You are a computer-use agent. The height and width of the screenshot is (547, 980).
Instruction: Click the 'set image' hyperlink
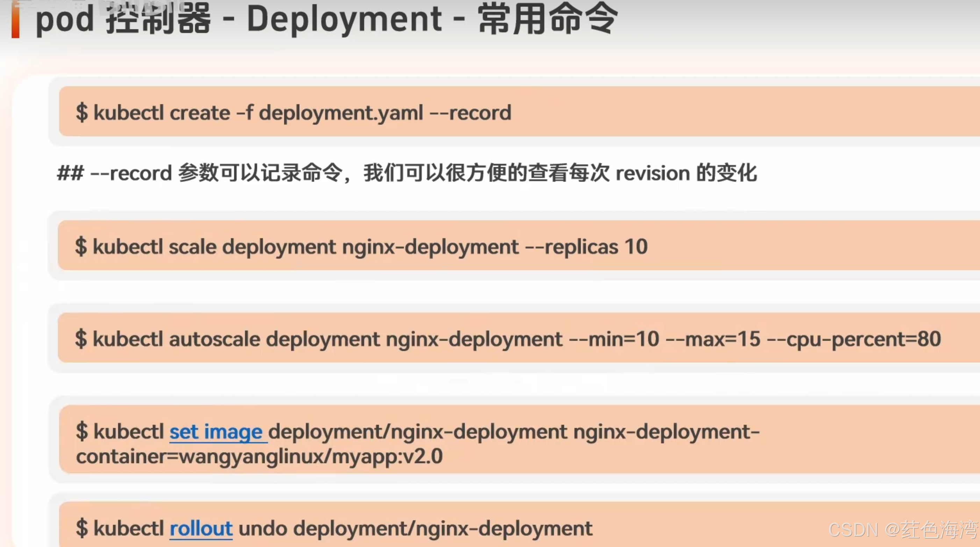coord(216,432)
